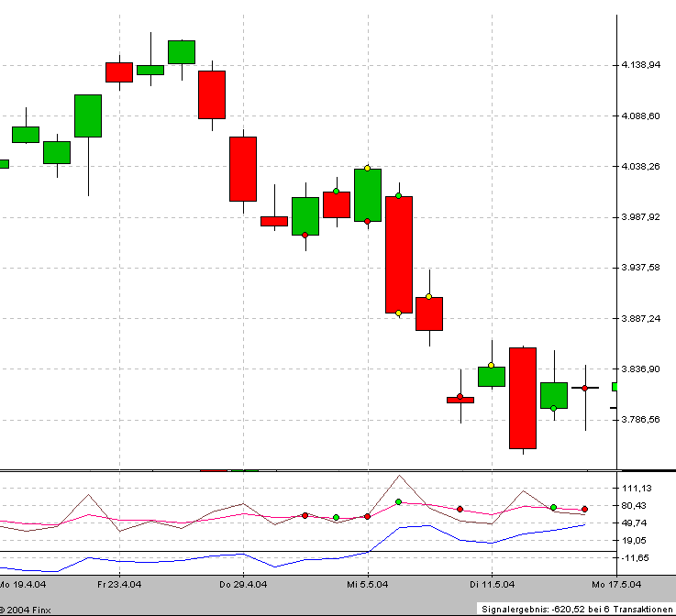Screen dimensions: 676x616
Task: Click the tall red candle topped by a green dot
Action: point(399,255)
